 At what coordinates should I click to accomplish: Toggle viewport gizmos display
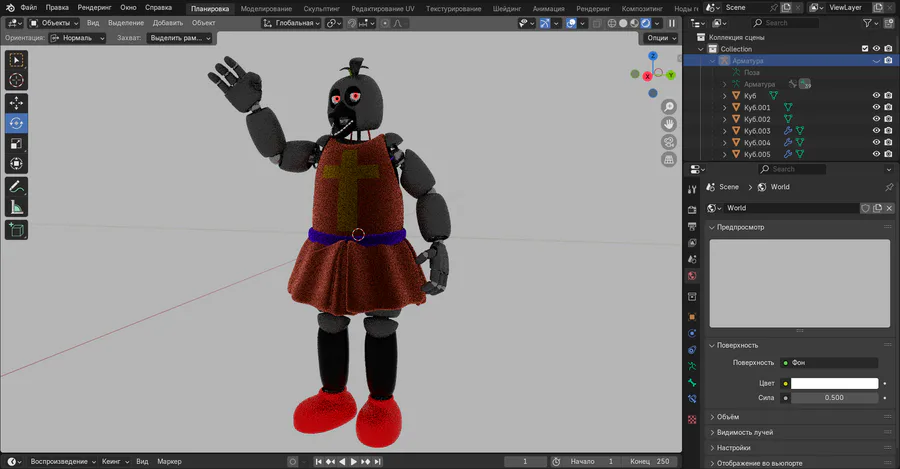545,23
